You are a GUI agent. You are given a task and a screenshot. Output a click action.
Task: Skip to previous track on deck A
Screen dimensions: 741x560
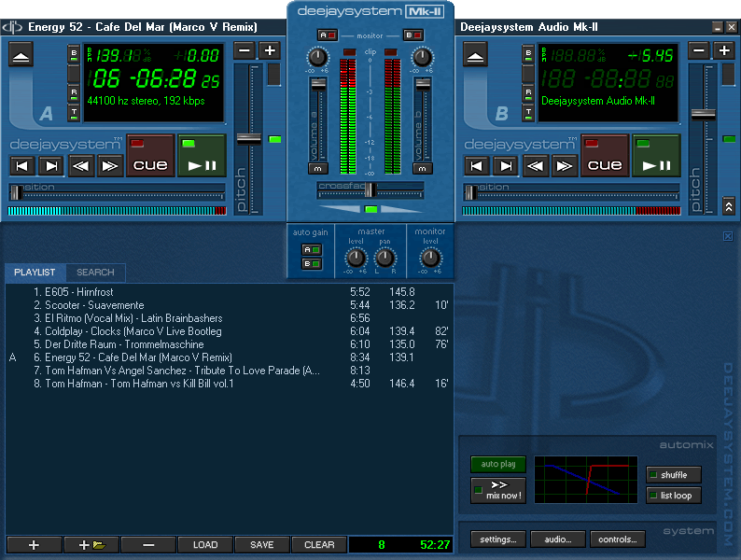point(22,166)
